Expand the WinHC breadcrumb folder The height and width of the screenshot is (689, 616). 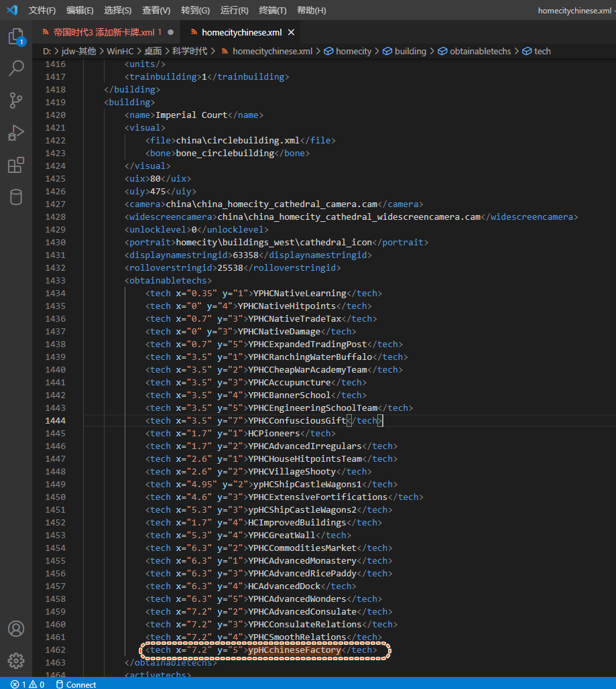(x=120, y=52)
